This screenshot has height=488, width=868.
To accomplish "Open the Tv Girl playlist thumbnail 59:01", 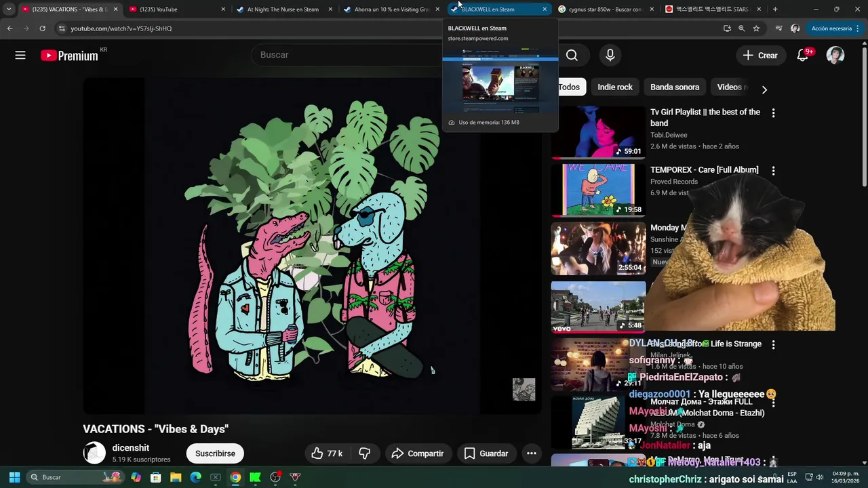I will tap(598, 132).
